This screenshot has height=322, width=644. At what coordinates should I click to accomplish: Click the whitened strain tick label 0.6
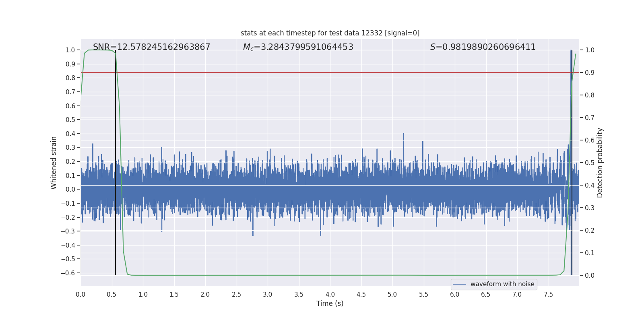tap(70, 106)
